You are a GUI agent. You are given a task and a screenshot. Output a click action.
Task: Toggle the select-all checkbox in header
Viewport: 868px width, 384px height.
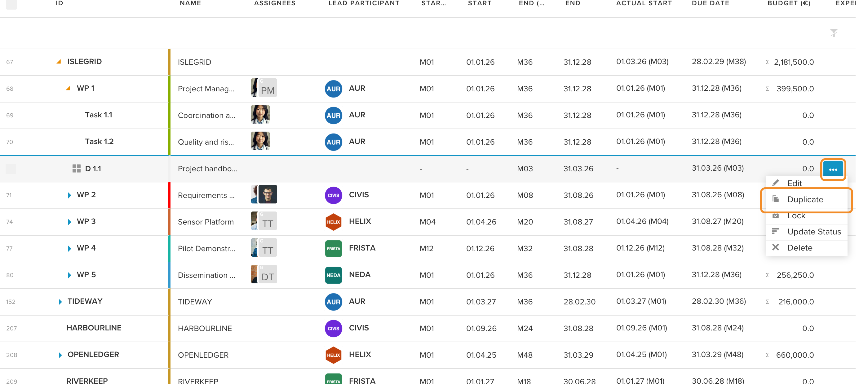click(11, 4)
